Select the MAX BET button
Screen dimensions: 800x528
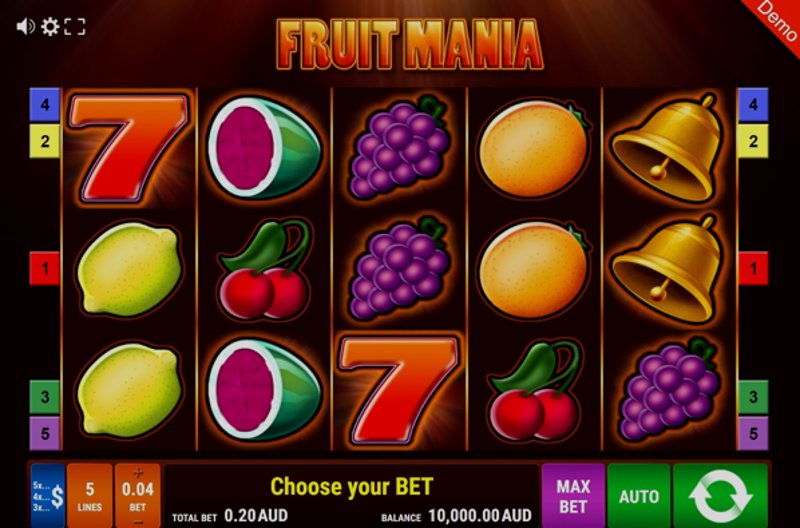pos(573,495)
